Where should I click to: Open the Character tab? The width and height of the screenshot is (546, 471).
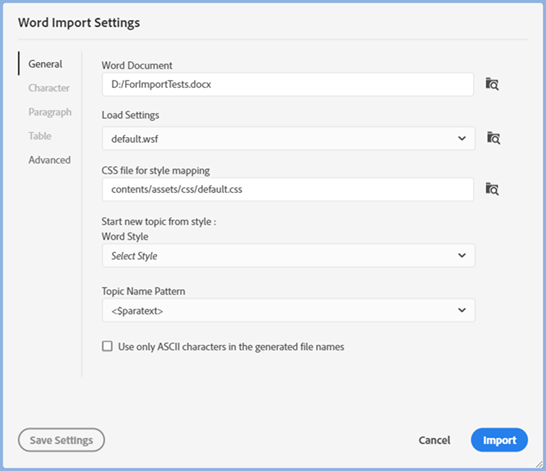point(49,88)
